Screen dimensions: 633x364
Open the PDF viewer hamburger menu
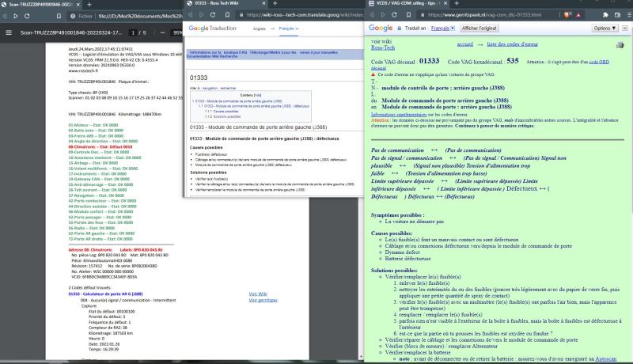coord(9,32)
